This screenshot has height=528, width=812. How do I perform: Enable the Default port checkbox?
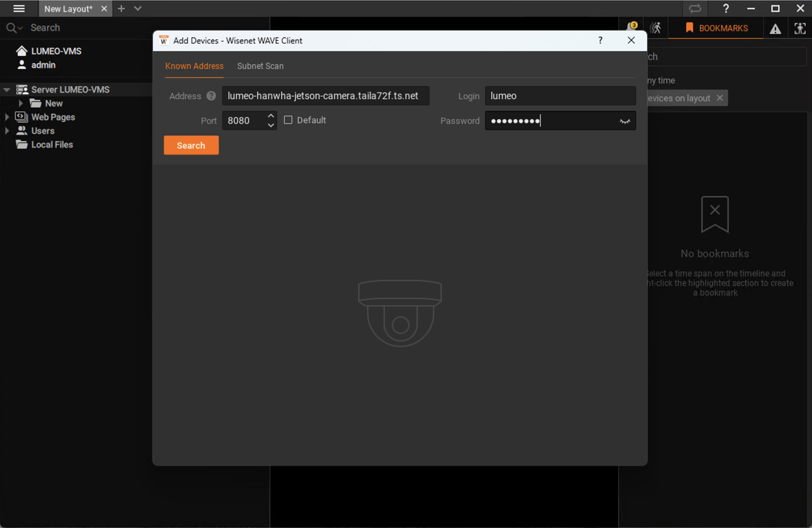[288, 120]
